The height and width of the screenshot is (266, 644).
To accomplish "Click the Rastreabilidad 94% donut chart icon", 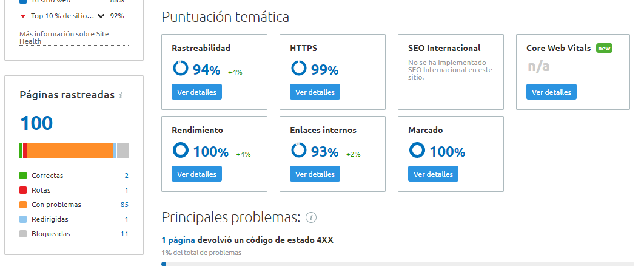I will pyautogui.click(x=180, y=68).
